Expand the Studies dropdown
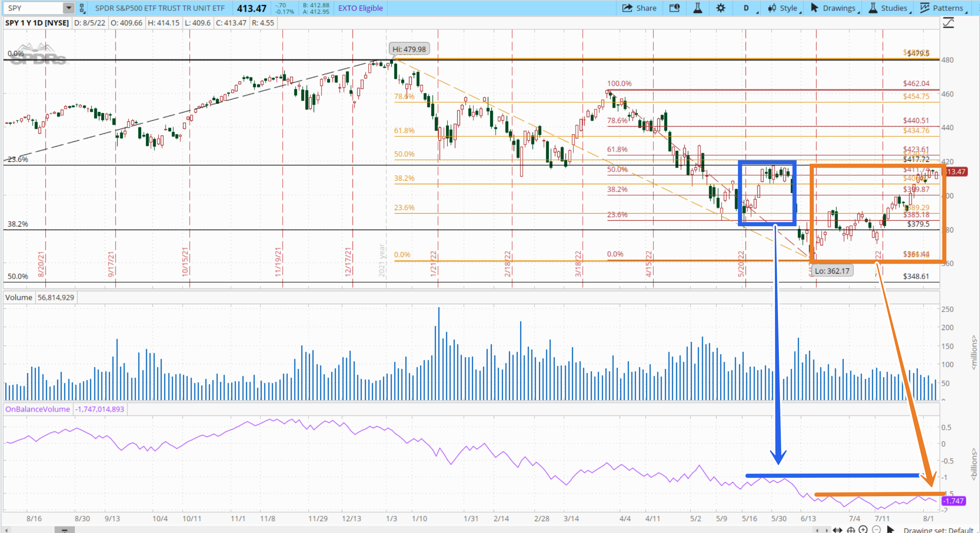 tap(889, 8)
